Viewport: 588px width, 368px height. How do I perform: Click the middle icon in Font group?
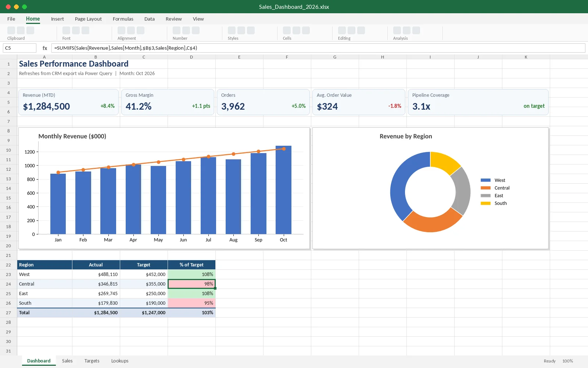coord(76,31)
